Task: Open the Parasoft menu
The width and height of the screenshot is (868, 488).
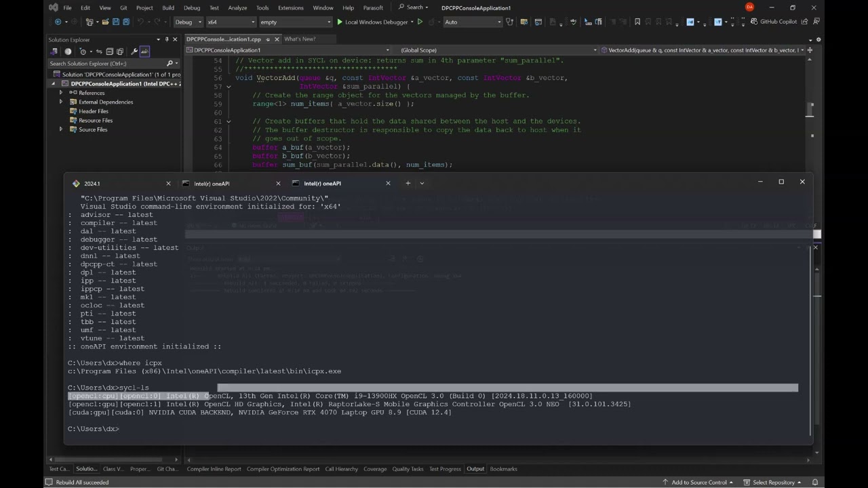Action: pos(373,7)
